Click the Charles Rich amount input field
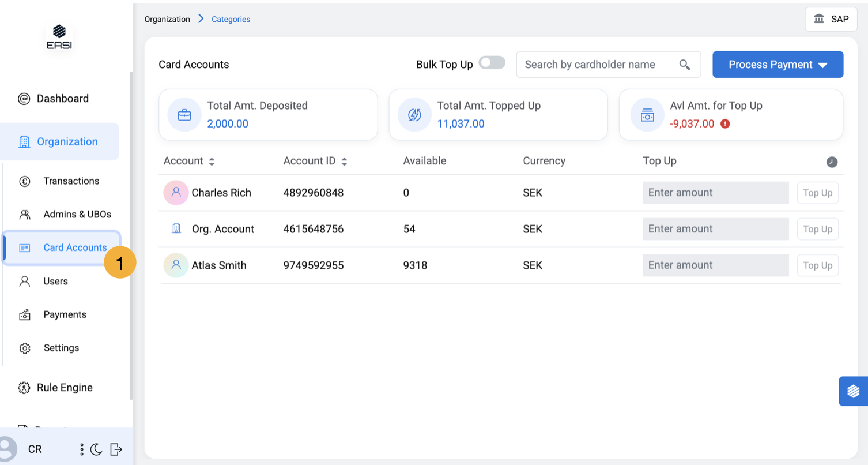The width and height of the screenshot is (868, 465). click(715, 193)
